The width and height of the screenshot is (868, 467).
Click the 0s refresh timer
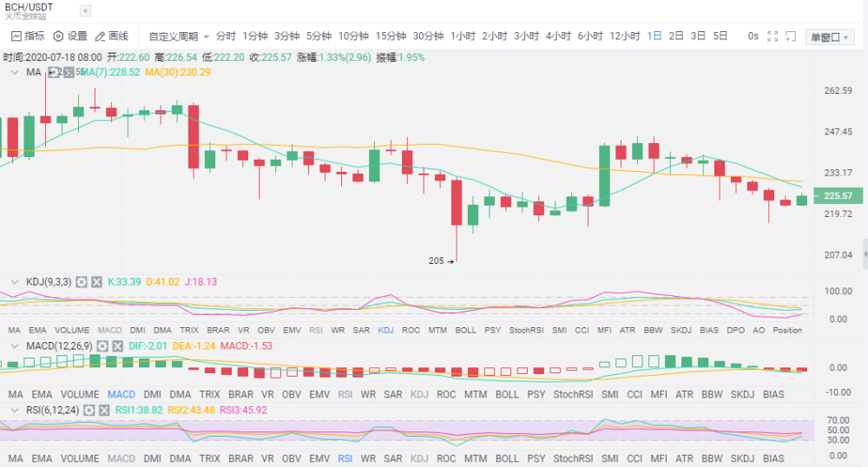point(753,36)
